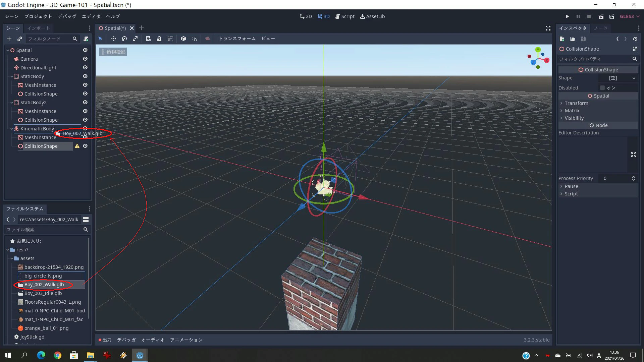Toggle visibility of StaticBody2
644x362 pixels.
[85, 103]
